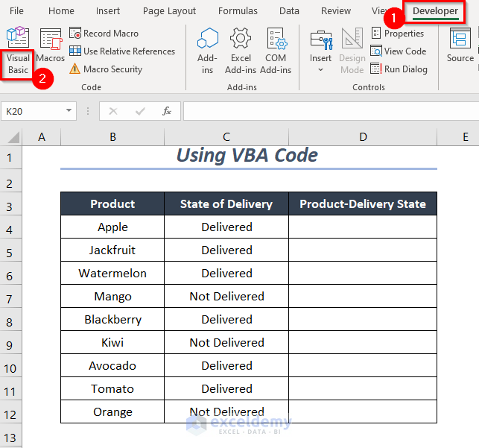Switch to the Insert ribbon tab

coord(107,11)
